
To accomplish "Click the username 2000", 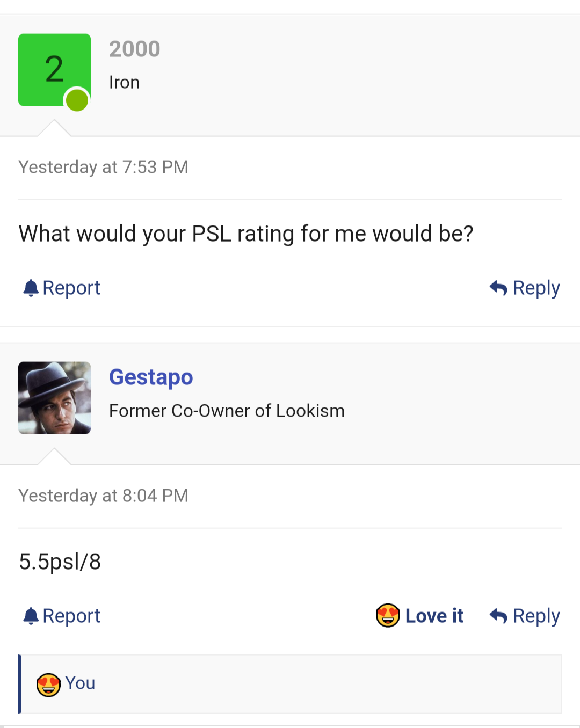I will (x=135, y=49).
